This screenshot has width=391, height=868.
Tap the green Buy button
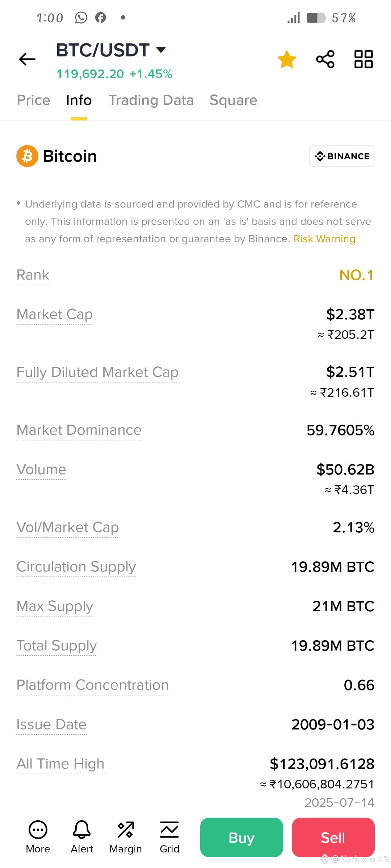pyautogui.click(x=241, y=838)
